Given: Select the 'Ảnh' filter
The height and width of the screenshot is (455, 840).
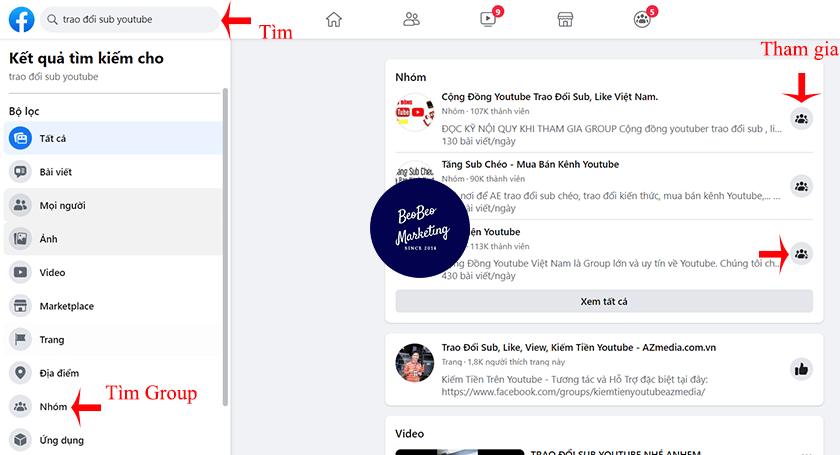Looking at the screenshot, I should (x=113, y=239).
